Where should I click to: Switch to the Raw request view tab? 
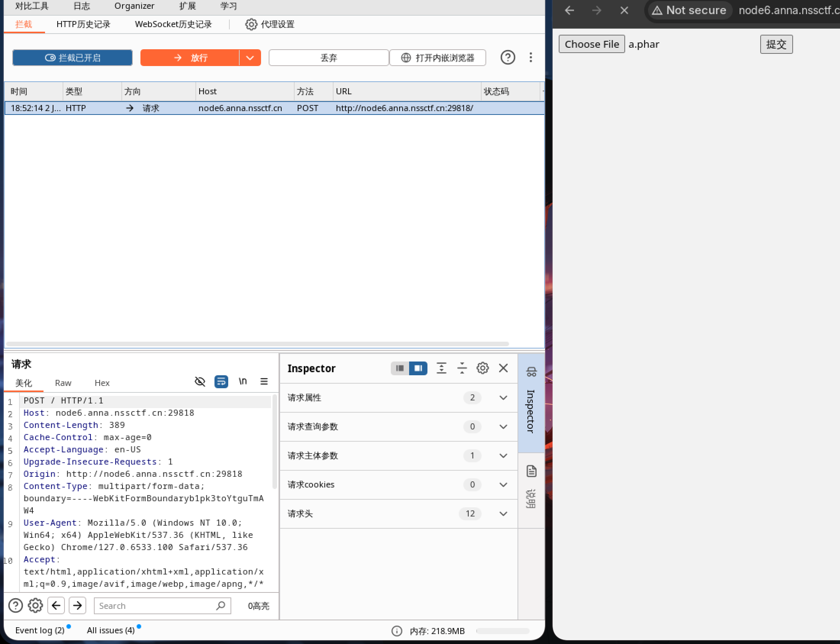[63, 383]
